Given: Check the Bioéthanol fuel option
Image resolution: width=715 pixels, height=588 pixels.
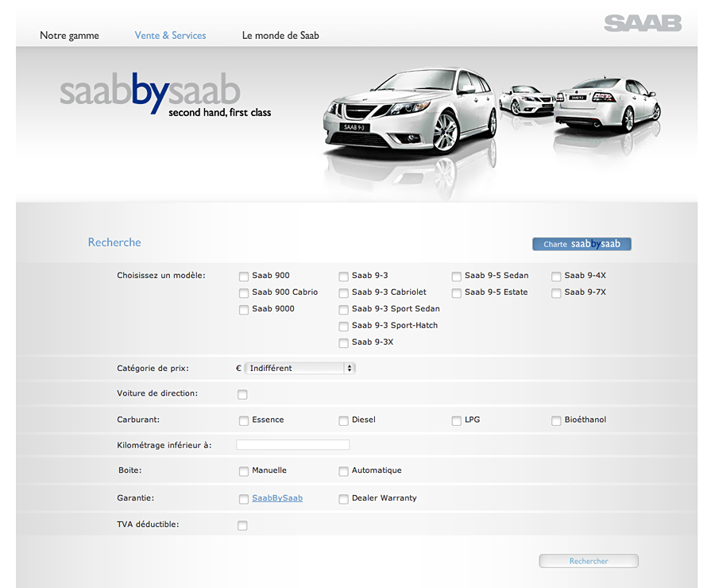Looking at the screenshot, I should pos(557,420).
